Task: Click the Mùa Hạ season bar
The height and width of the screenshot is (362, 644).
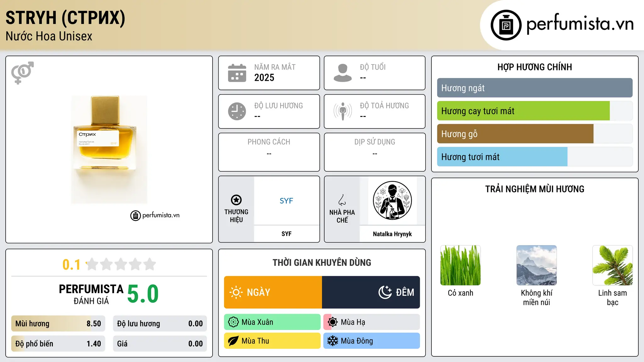Action: coord(372,322)
